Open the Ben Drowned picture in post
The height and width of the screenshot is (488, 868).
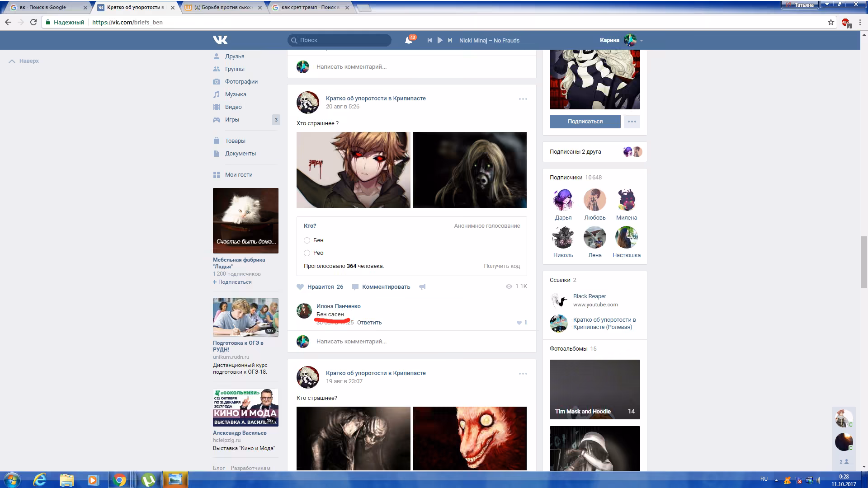(x=354, y=170)
